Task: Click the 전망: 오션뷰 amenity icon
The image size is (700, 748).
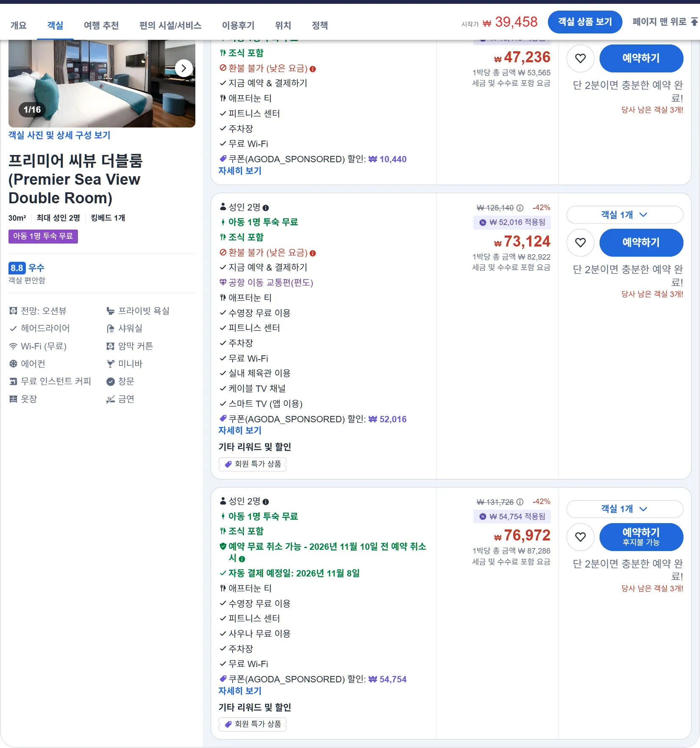Action: 14,311
